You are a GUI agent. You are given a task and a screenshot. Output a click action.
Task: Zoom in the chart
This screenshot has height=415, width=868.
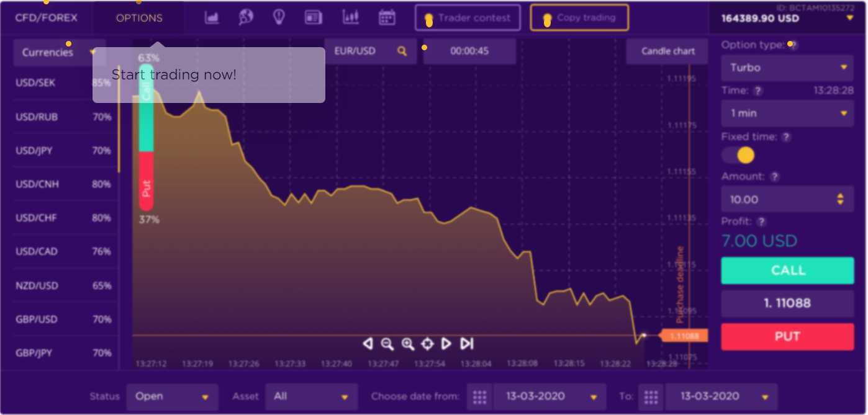pos(408,344)
